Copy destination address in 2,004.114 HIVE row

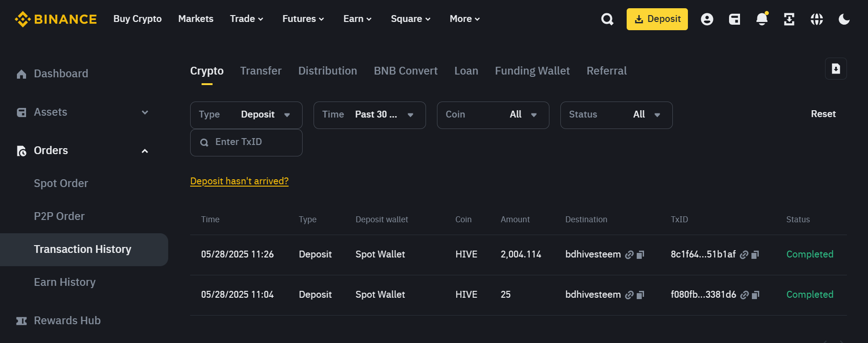(640, 255)
